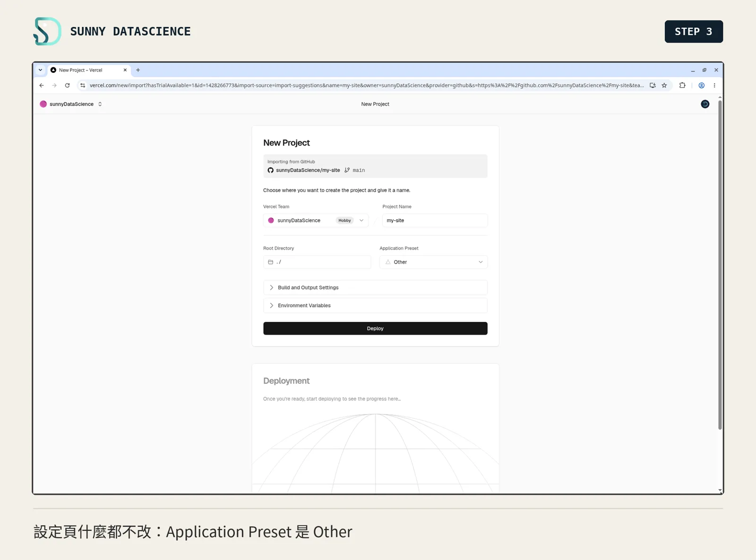The image size is (756, 560).
Task: Click the folder icon in Root Directory
Action: click(x=271, y=262)
